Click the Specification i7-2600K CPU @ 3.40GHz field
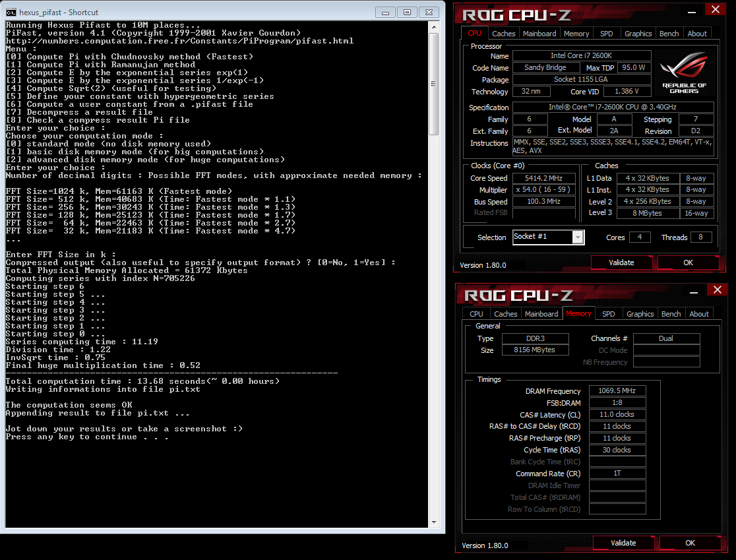 point(613,107)
